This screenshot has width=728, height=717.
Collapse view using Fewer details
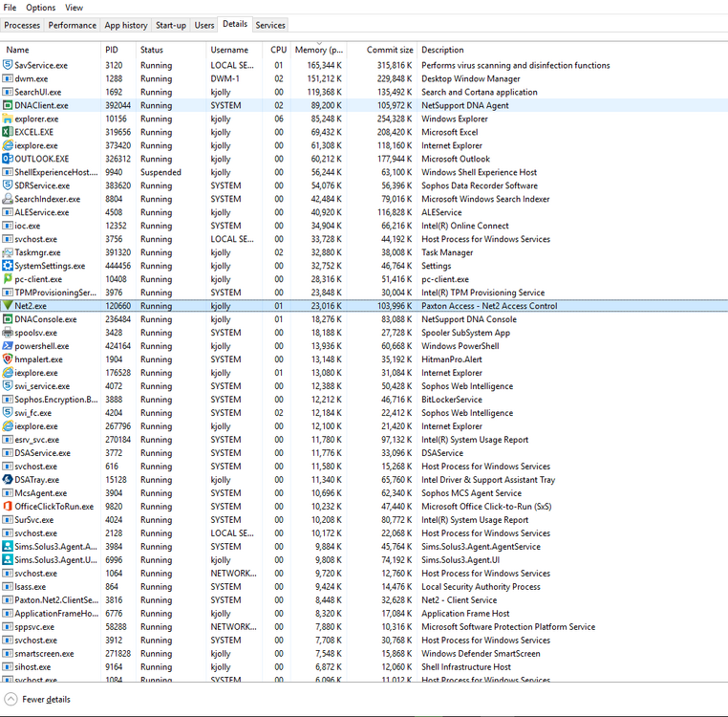[37, 700]
